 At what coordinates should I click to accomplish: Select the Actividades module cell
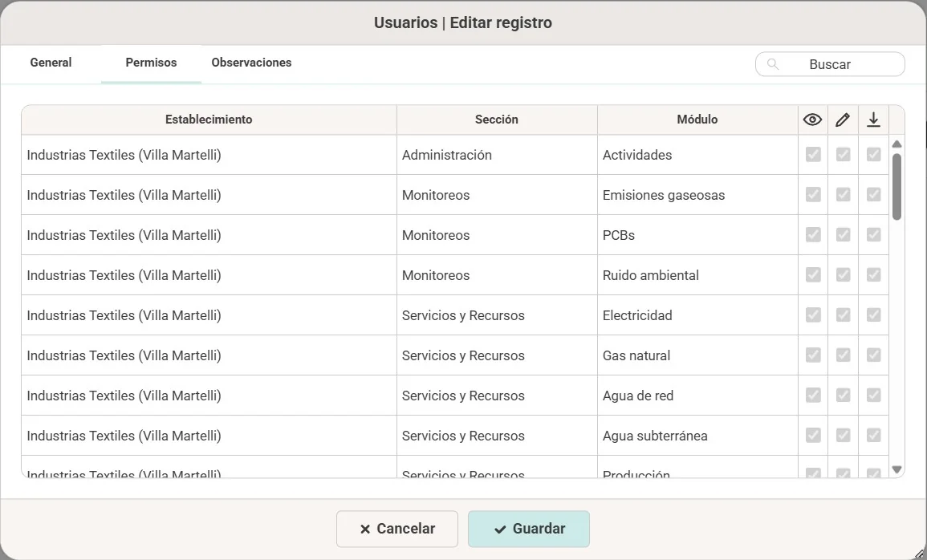[x=697, y=155]
